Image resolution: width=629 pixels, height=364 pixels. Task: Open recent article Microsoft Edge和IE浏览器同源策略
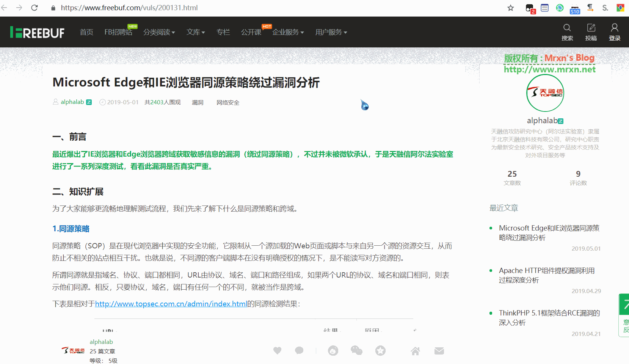549,233
